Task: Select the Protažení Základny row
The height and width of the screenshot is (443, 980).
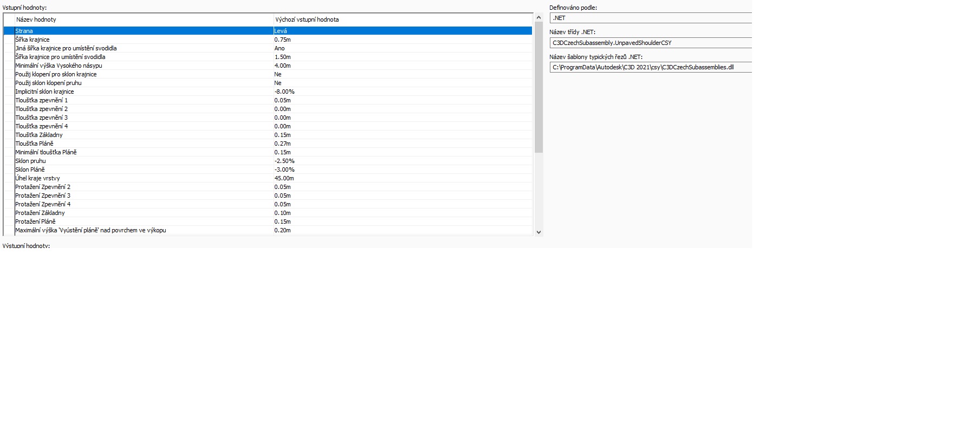Action: coord(40,213)
